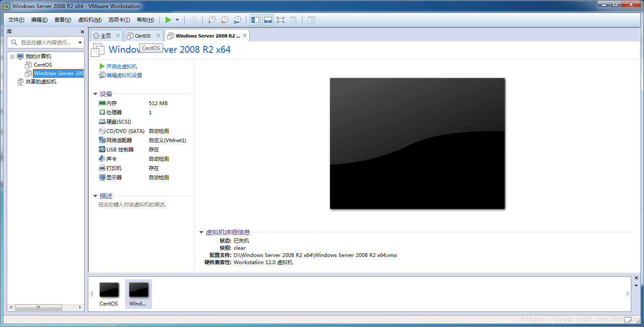Screen dimensions: 644x327
Task: Close the 主页 tab
Action: click(x=118, y=35)
